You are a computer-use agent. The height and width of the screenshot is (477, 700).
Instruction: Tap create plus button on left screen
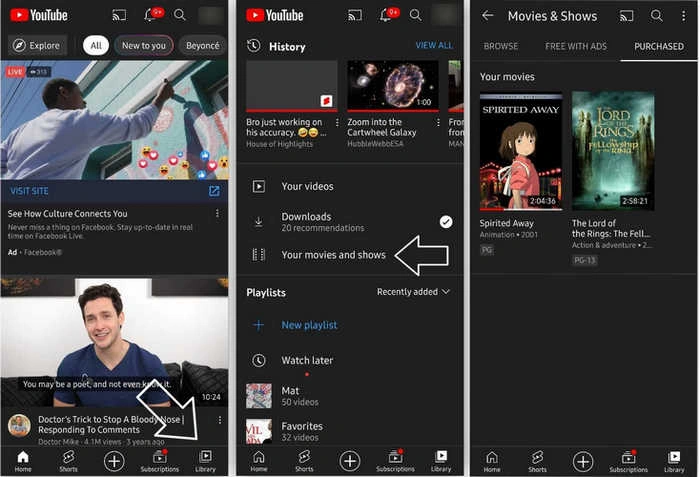(x=114, y=461)
